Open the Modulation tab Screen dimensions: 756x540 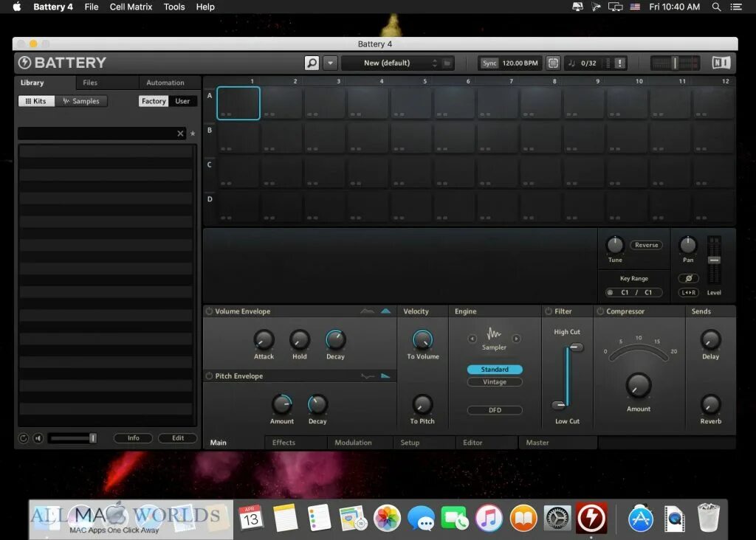click(x=354, y=442)
